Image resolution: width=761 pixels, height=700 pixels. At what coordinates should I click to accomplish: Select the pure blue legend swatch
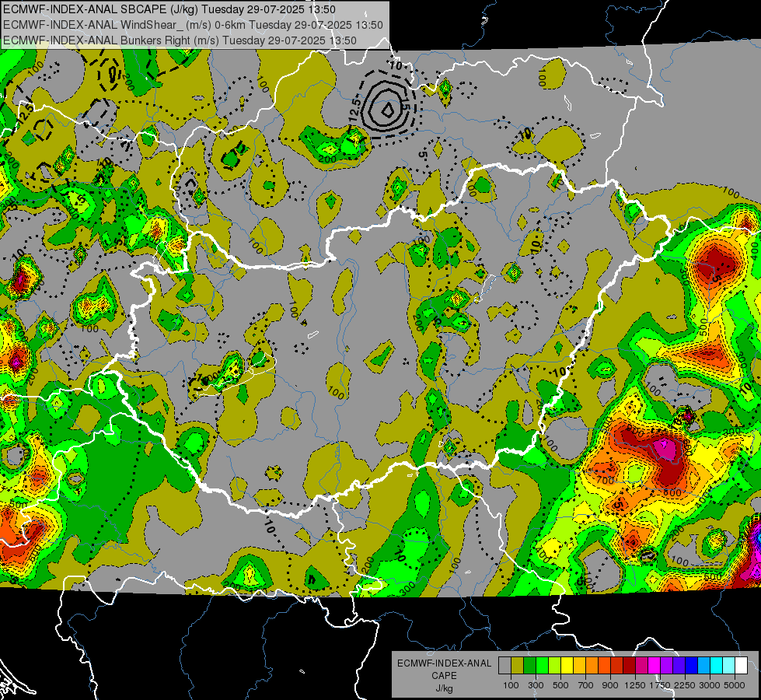[691, 666]
